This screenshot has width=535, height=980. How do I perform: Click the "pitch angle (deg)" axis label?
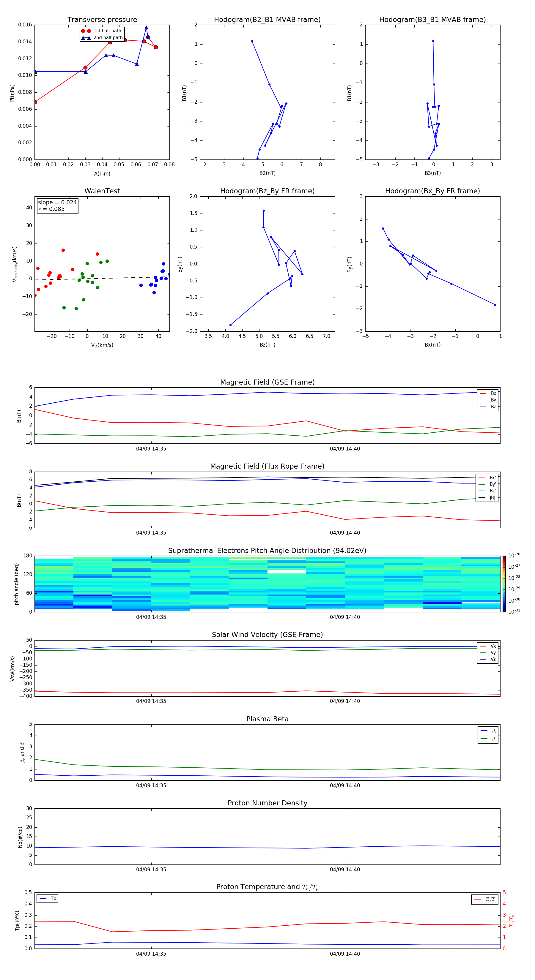[x=16, y=584]
